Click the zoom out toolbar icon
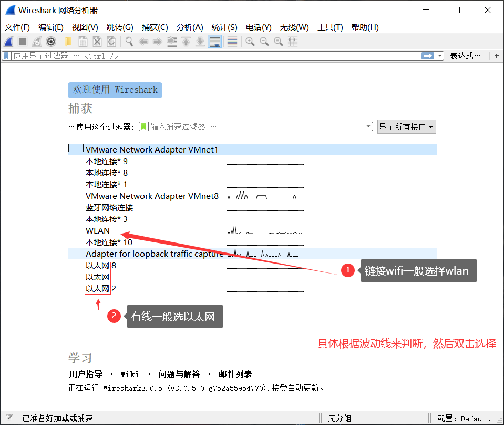Image resolution: width=504 pixels, height=425 pixels. pyautogui.click(x=264, y=42)
